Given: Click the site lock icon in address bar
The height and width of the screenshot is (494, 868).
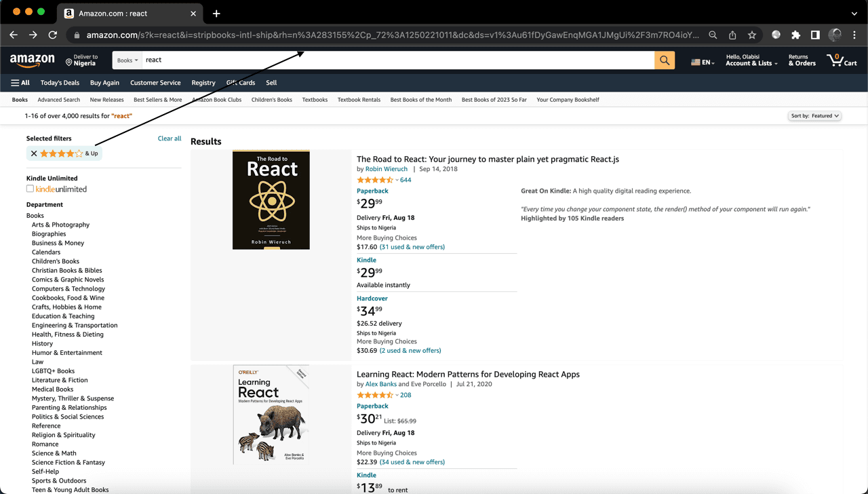Looking at the screenshot, I should (x=77, y=35).
